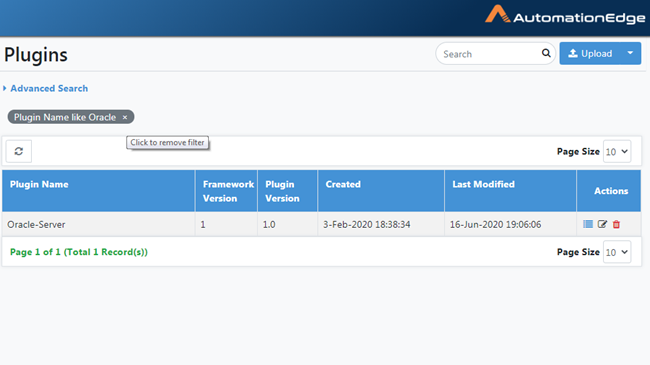The width and height of the screenshot is (650, 365).
Task: Open details view icon for Oracle-Server
Action: click(x=588, y=224)
